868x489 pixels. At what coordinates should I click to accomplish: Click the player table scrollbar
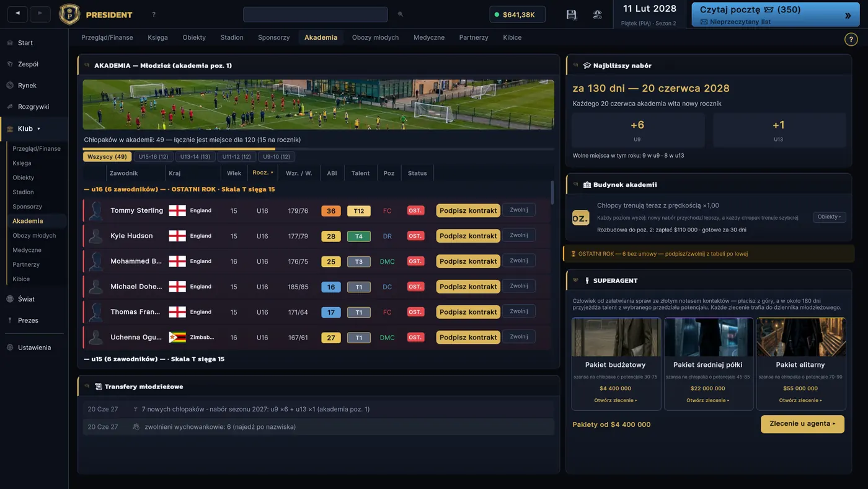552,192
